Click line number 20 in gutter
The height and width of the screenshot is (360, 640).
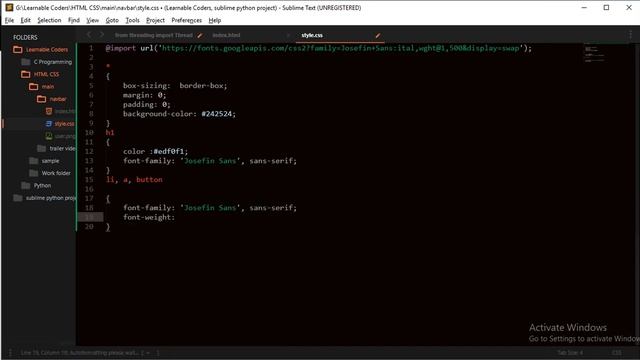click(x=89, y=227)
